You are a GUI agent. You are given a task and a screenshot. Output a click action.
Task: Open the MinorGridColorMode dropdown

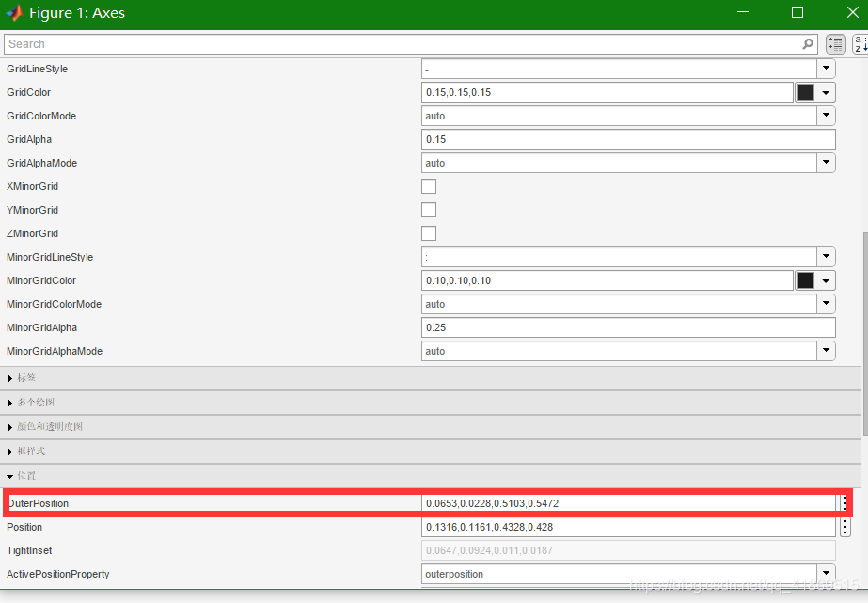coord(826,304)
